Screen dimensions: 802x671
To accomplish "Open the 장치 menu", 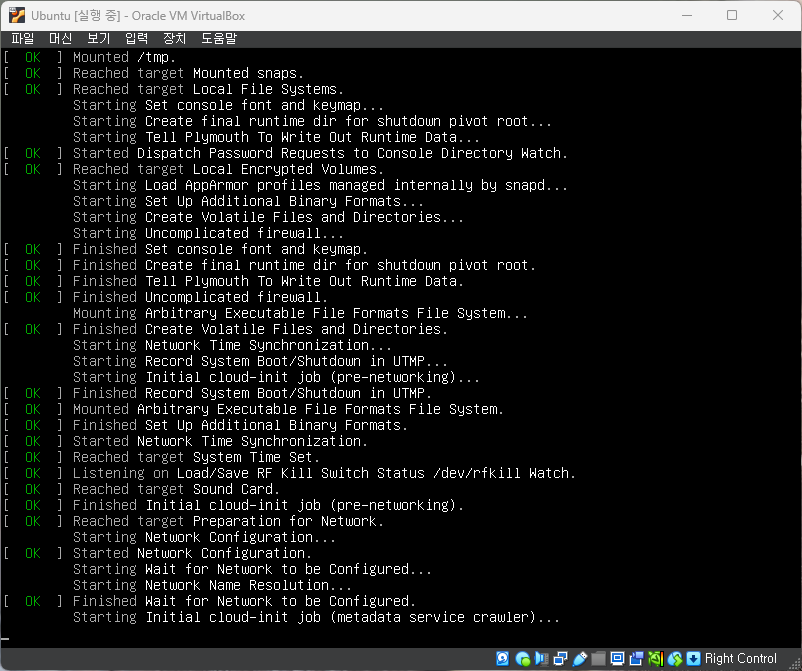I will (174, 38).
